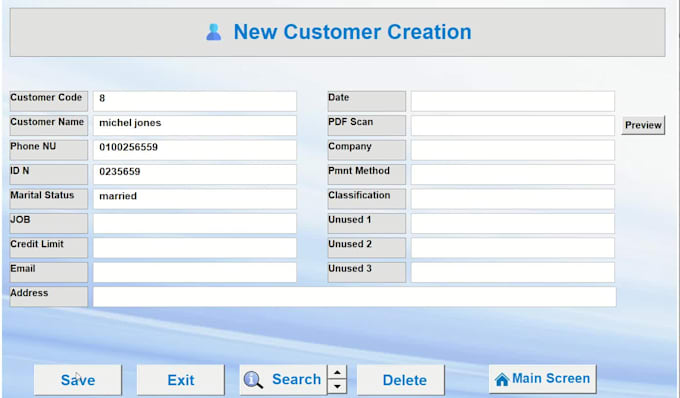Image resolution: width=680 pixels, height=398 pixels.
Task: Focus the Date field
Action: pyautogui.click(x=513, y=101)
